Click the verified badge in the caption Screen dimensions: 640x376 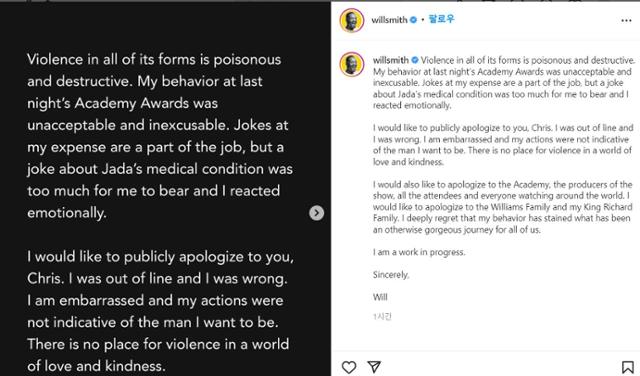coord(415,60)
